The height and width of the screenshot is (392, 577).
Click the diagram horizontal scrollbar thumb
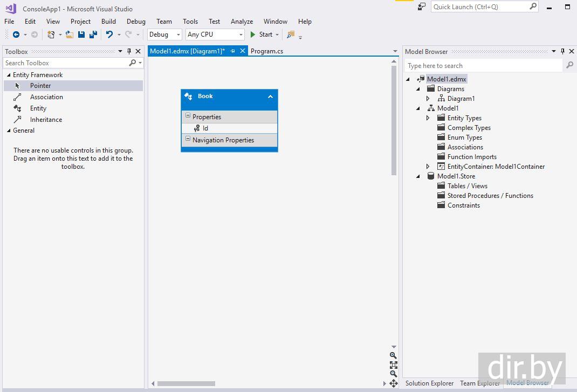click(x=186, y=384)
